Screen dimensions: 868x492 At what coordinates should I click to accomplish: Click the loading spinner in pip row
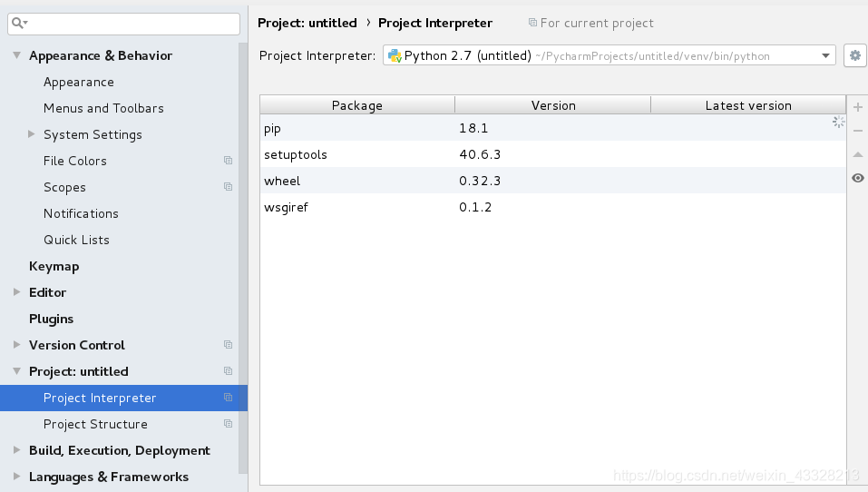838,122
